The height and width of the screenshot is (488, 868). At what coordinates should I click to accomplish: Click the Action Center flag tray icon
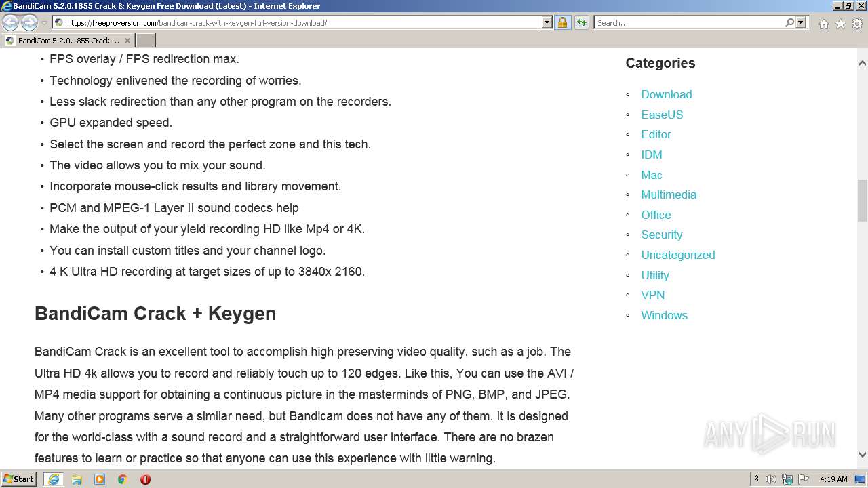[x=803, y=479]
